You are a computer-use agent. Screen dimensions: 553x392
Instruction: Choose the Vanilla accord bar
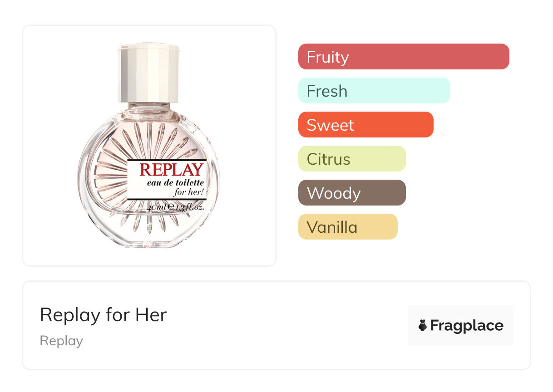[x=347, y=227]
